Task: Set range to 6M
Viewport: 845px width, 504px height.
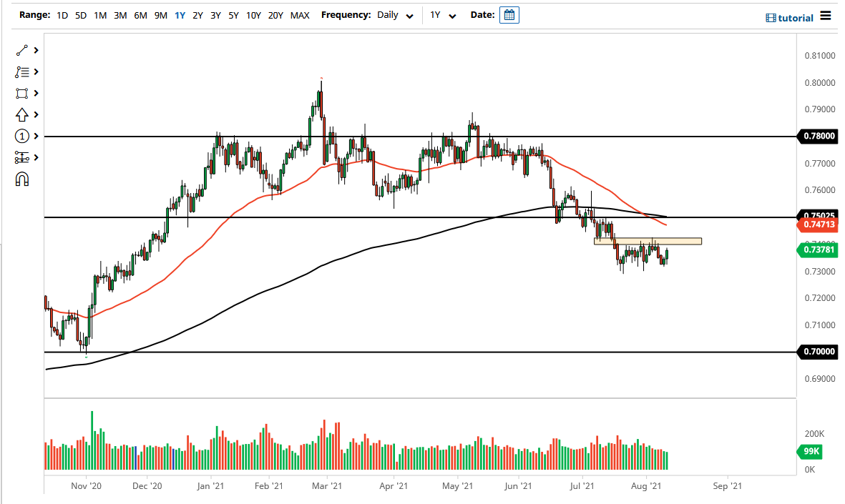Action: [x=141, y=15]
